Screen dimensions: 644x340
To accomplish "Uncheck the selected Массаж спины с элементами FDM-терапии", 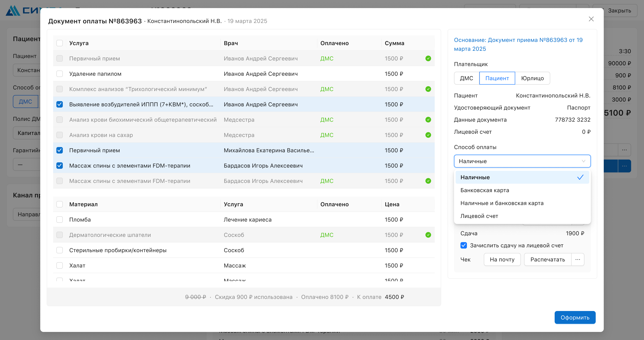I will pos(60,166).
